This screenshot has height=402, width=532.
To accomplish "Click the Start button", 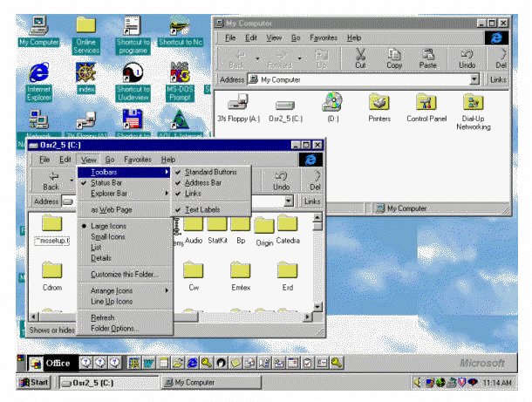I will tap(33, 382).
